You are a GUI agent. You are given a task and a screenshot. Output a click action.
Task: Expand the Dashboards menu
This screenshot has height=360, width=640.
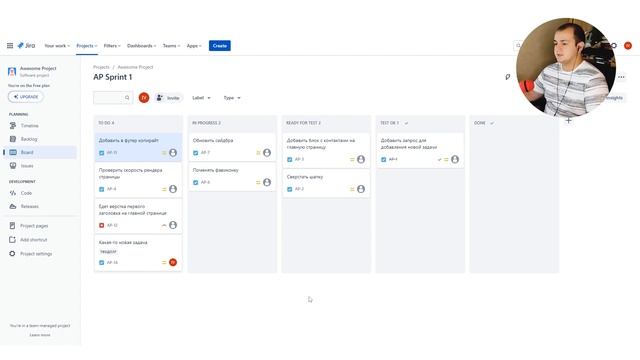[x=142, y=46]
